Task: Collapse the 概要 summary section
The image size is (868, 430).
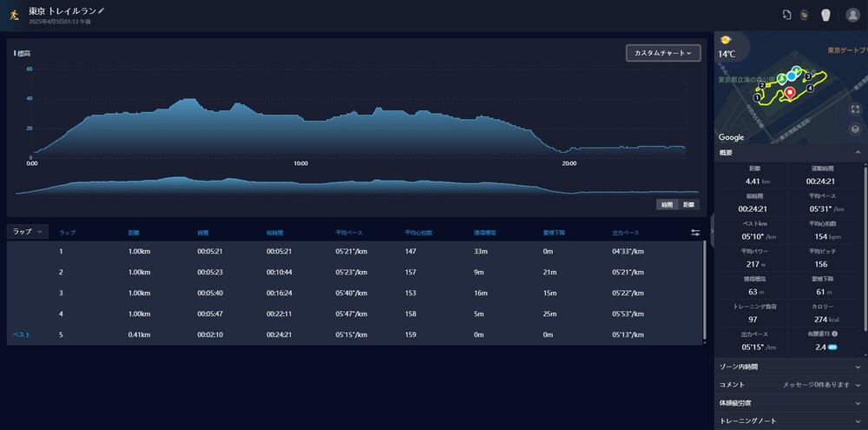Action: coord(858,153)
